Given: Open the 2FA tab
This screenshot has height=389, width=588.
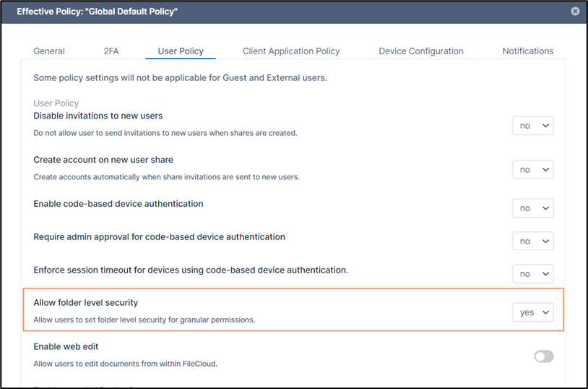Looking at the screenshot, I should click(x=112, y=51).
